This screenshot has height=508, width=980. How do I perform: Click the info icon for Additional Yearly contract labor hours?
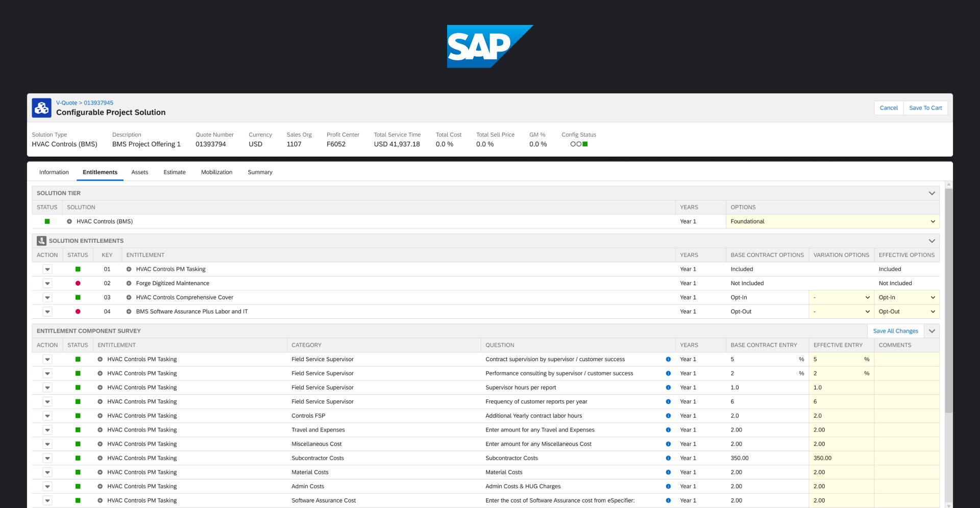pos(668,416)
